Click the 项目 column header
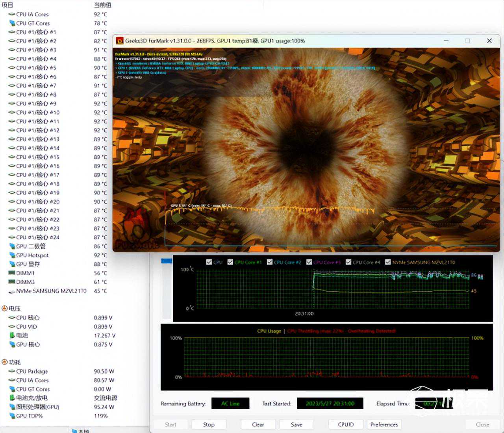The height and width of the screenshot is (433, 504). tap(8, 5)
